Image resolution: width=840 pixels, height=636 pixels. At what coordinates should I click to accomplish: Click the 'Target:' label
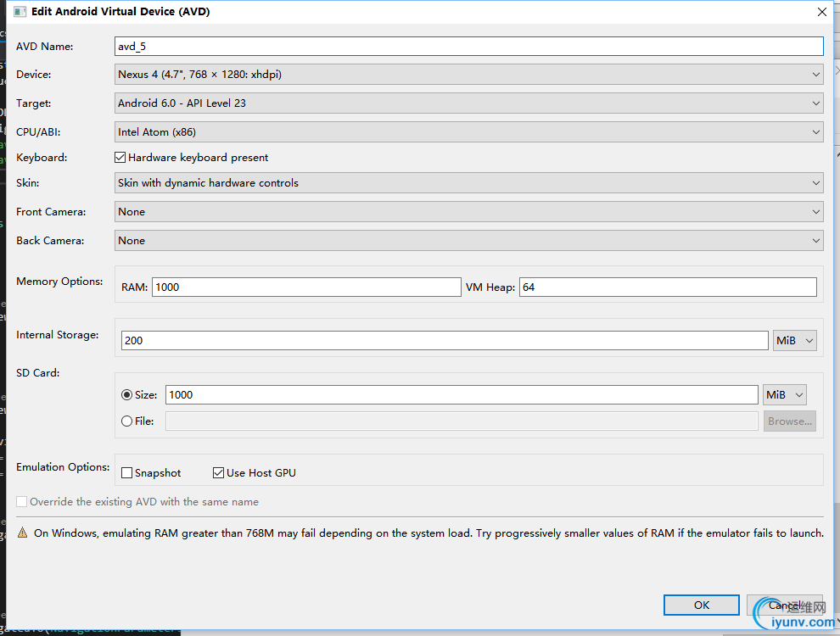[33, 103]
